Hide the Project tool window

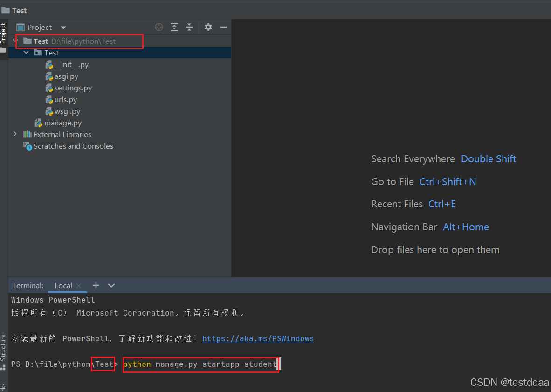pos(223,27)
